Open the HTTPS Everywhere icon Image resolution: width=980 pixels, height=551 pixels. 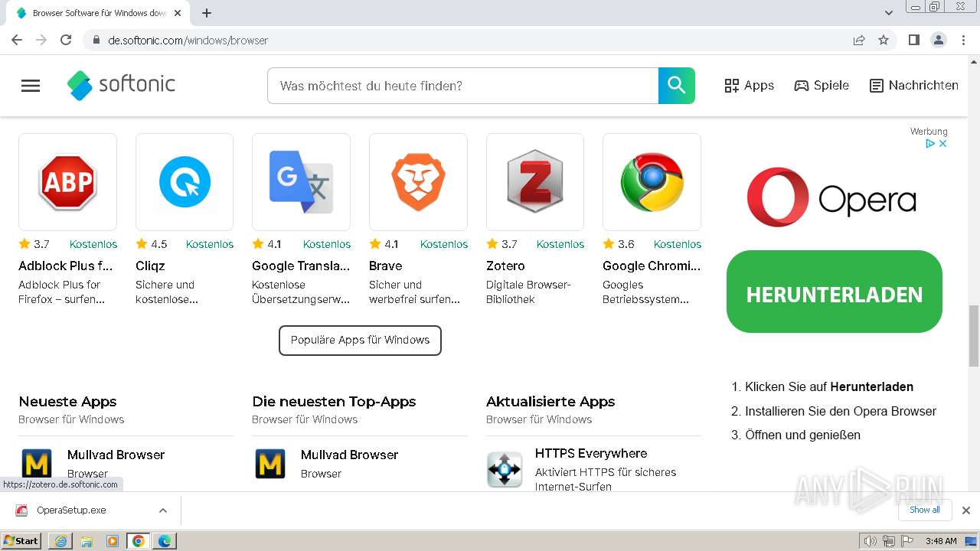coord(505,469)
